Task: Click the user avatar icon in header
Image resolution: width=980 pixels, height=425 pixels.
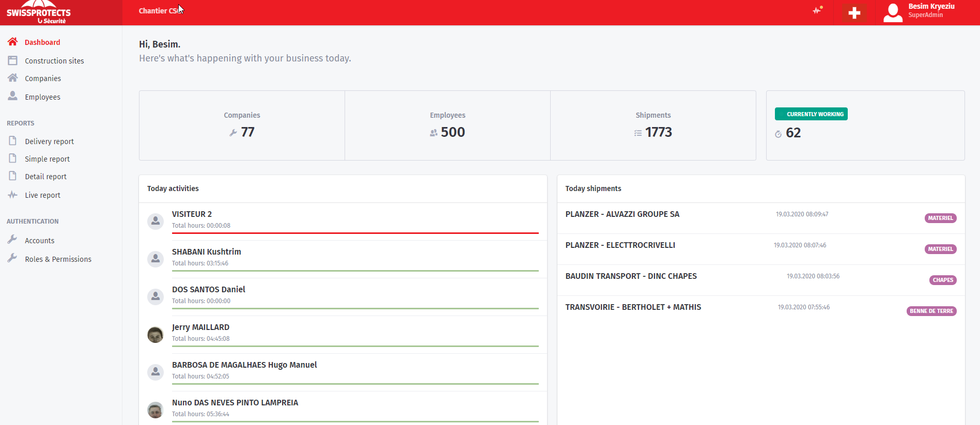Action: [x=893, y=13]
